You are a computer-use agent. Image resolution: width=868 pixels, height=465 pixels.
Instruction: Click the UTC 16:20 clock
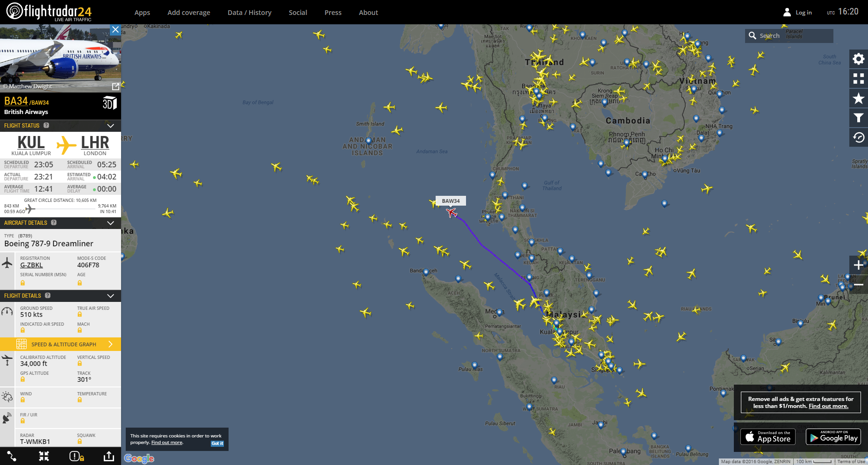[843, 12]
